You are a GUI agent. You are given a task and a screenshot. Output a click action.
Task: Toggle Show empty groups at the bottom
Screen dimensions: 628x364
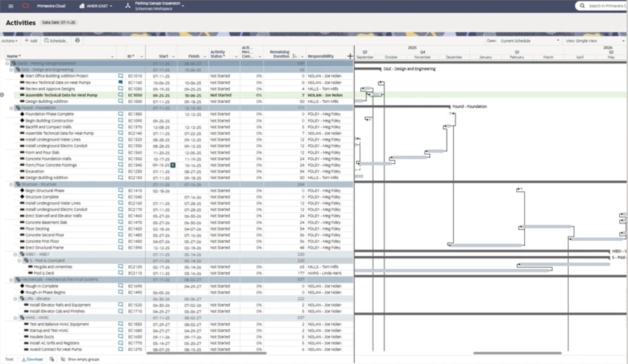(x=80, y=359)
